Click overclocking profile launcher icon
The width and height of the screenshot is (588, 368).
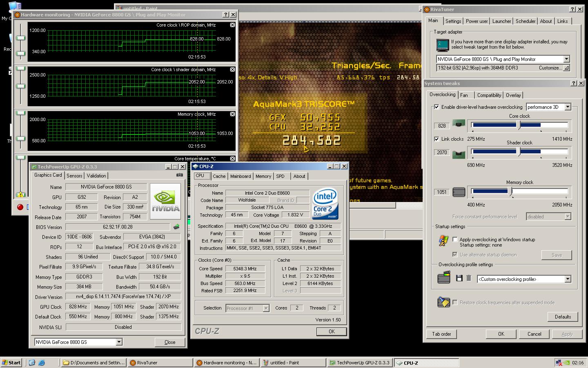click(443, 278)
